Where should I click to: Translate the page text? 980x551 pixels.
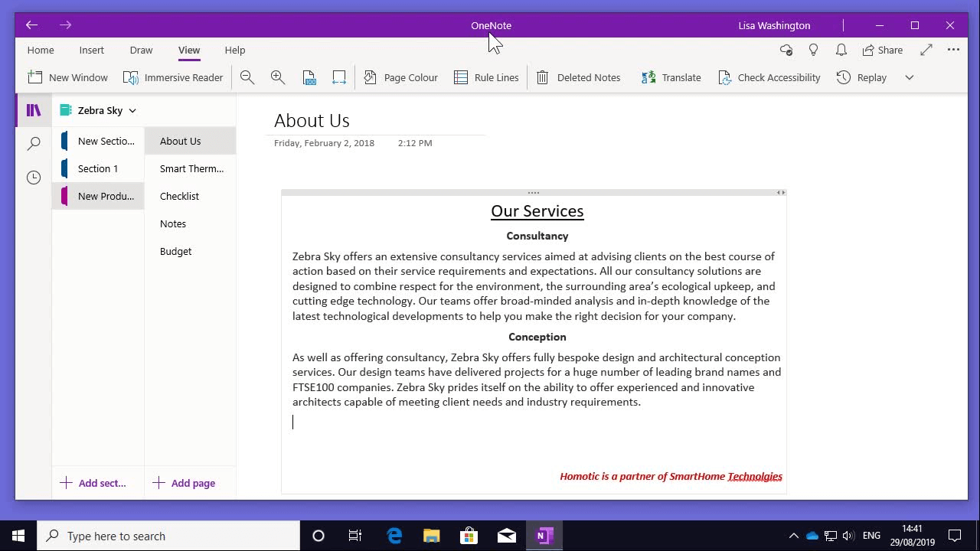click(671, 77)
